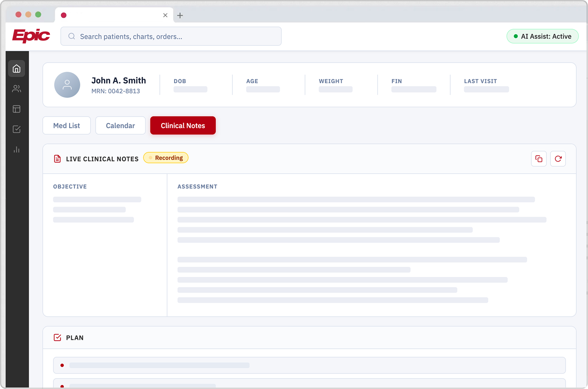Image resolution: width=588 pixels, height=389 pixels.
Task: Click the green macOS fullscreen button
Action: pyautogui.click(x=38, y=15)
